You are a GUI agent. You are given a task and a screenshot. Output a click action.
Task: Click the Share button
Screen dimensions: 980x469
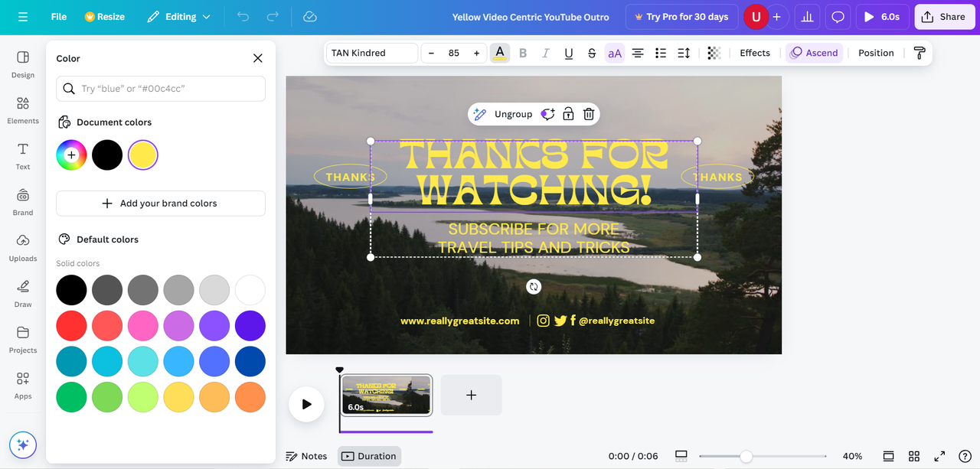[944, 17]
